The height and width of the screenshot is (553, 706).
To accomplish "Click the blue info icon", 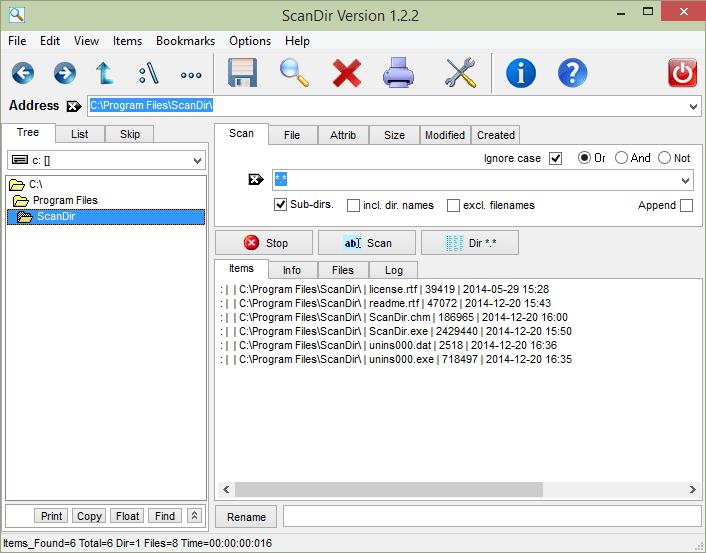I will click(x=520, y=73).
